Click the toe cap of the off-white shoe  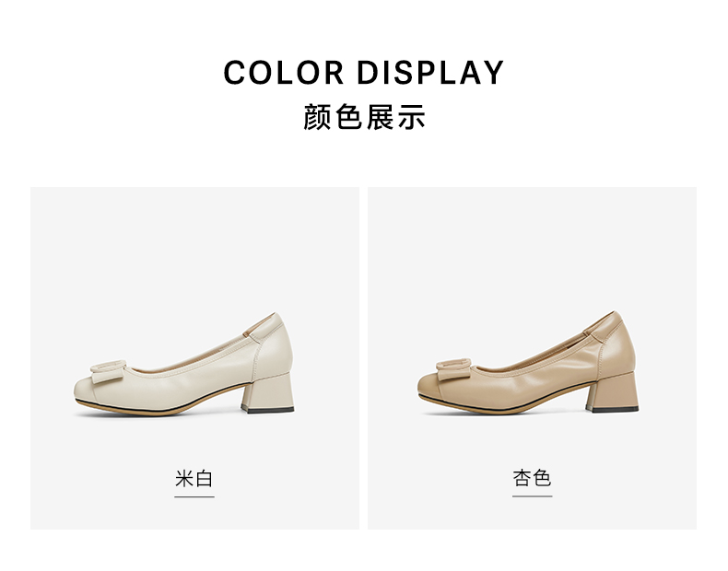[85, 390]
